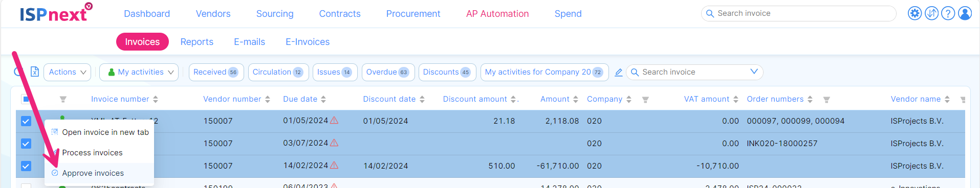Open the Contracts menu

click(340, 14)
